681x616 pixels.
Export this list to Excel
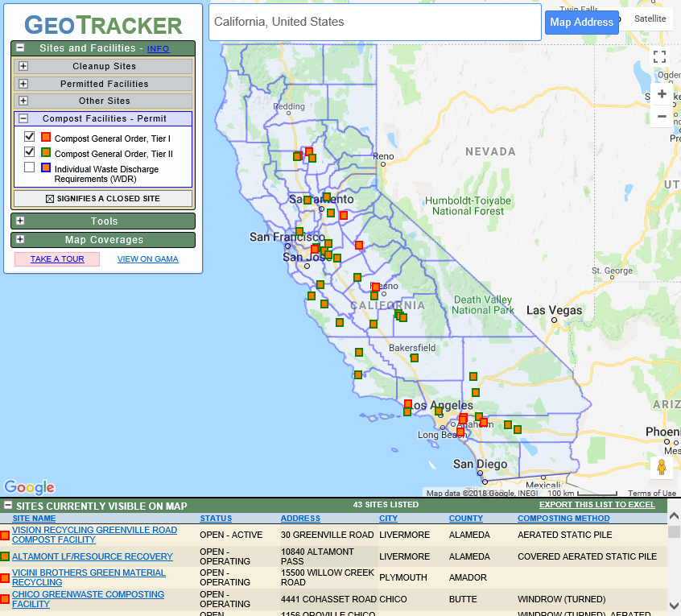tap(596, 505)
